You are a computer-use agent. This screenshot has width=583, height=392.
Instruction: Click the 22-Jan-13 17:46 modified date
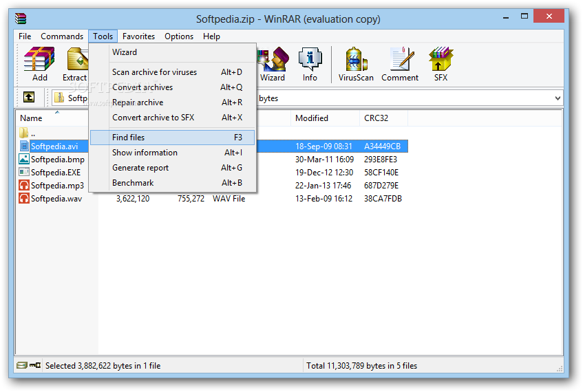(x=323, y=186)
